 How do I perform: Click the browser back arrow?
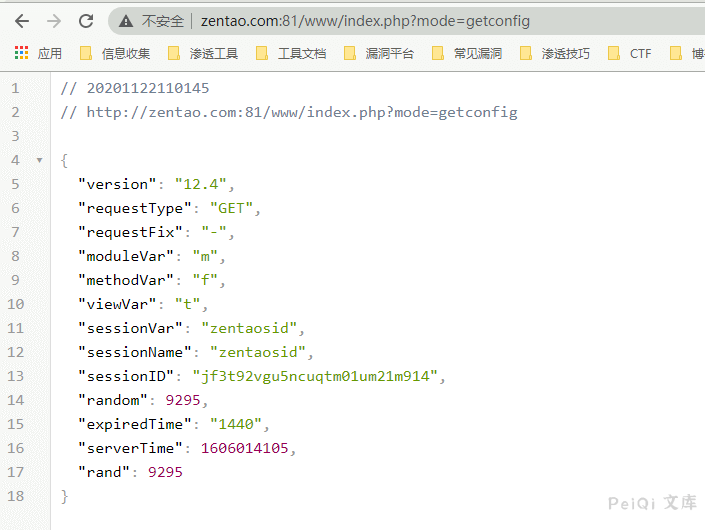[x=22, y=21]
